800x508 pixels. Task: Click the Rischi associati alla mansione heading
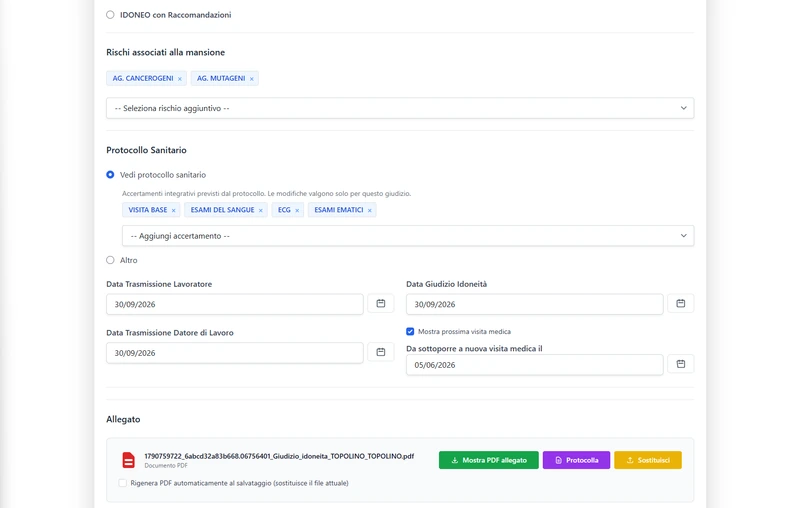[x=165, y=53]
